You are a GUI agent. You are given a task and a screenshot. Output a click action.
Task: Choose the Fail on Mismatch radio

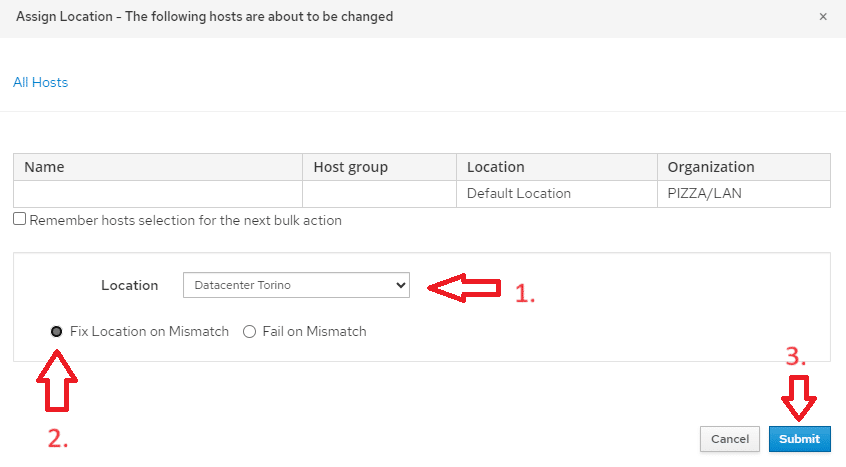coord(249,331)
